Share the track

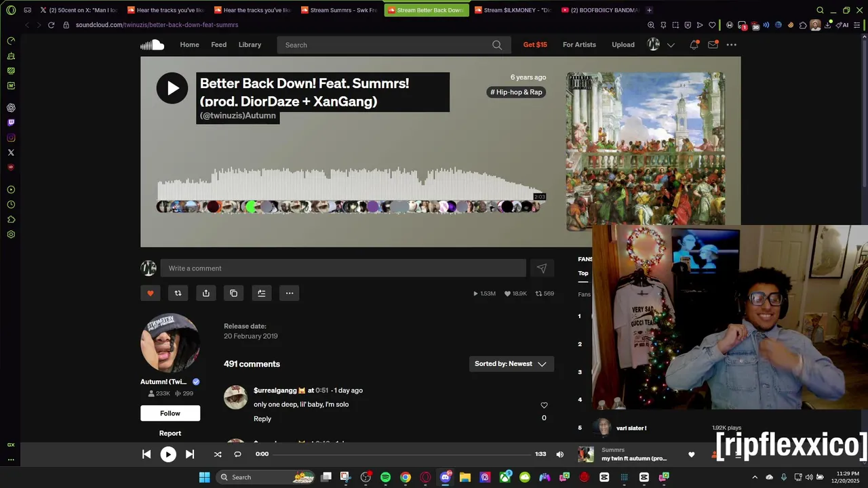point(205,293)
